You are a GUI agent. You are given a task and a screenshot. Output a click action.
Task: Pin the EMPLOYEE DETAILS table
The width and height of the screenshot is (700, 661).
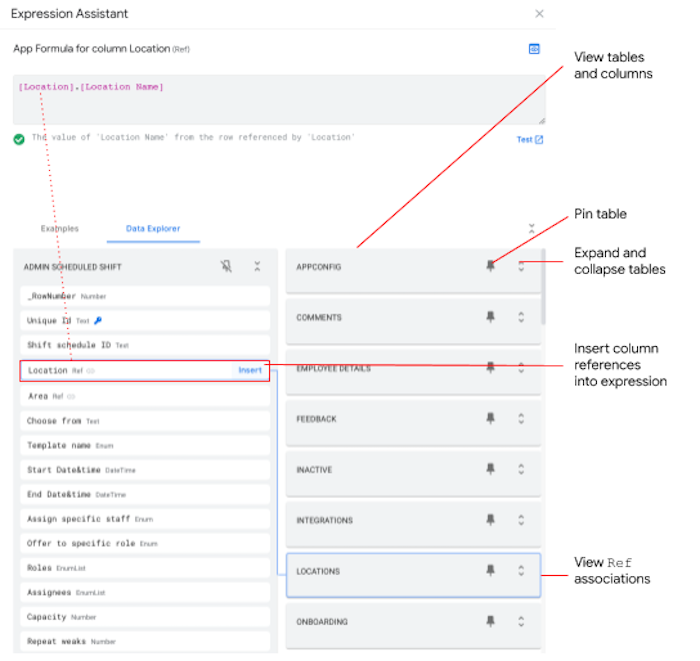[x=490, y=368]
